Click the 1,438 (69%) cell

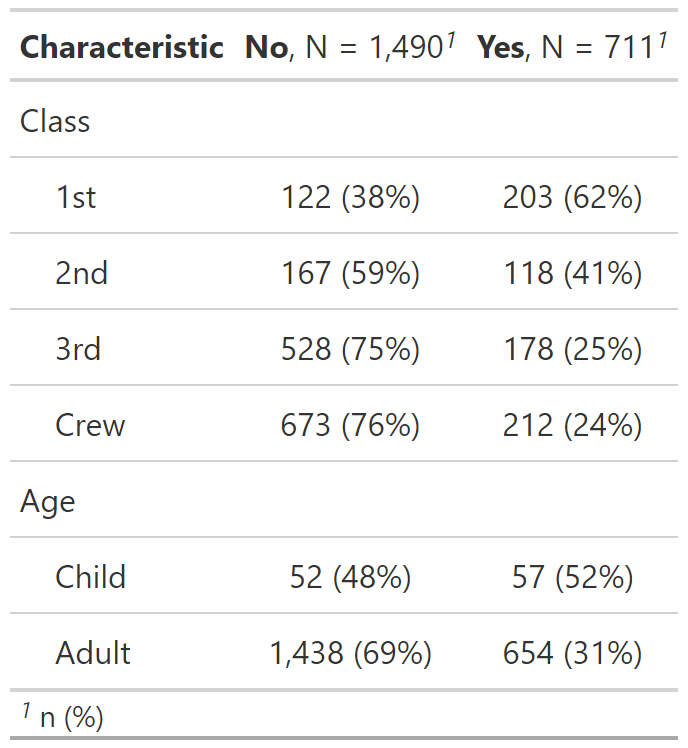pyautogui.click(x=350, y=653)
